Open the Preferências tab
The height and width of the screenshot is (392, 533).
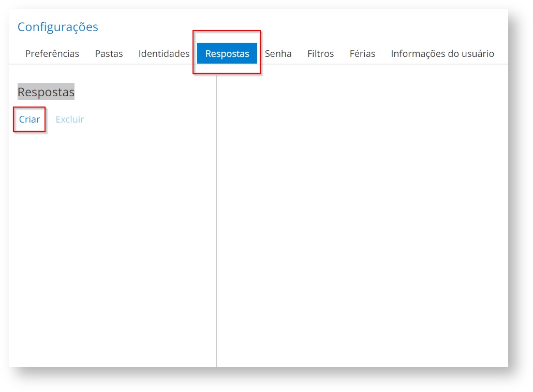52,54
